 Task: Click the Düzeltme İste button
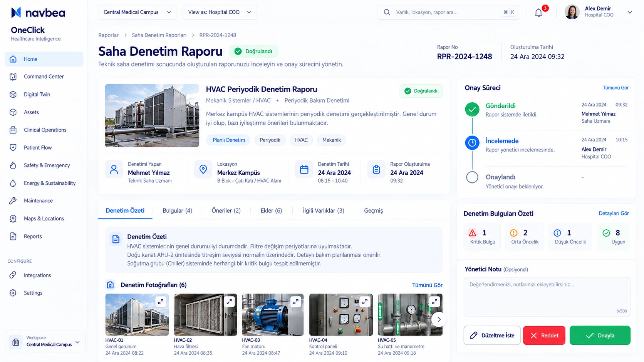tap(492, 335)
